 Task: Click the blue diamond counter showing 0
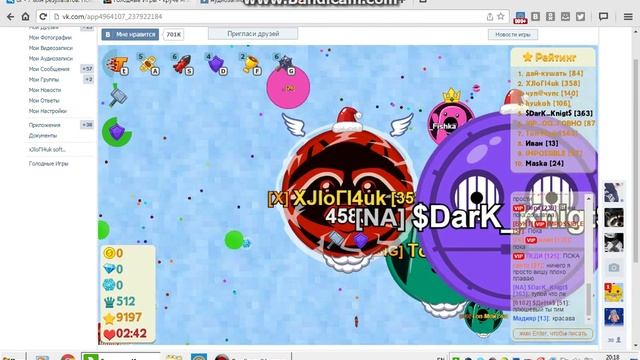point(113,269)
